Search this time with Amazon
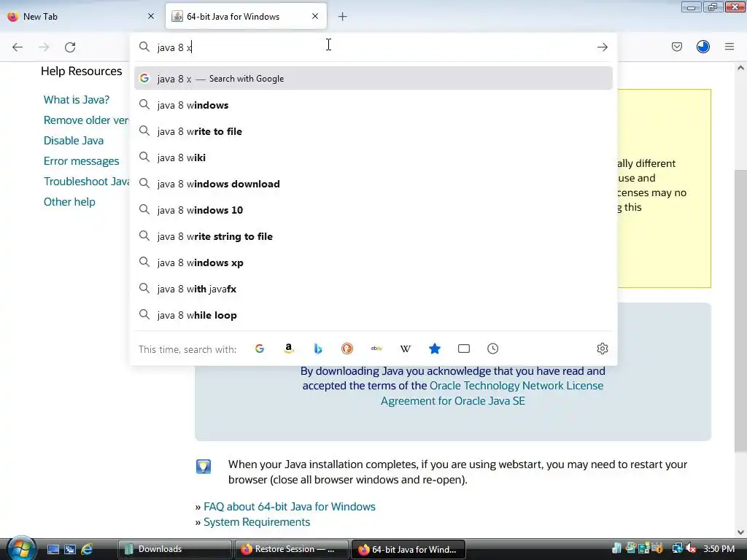The image size is (747, 560). coord(289,349)
